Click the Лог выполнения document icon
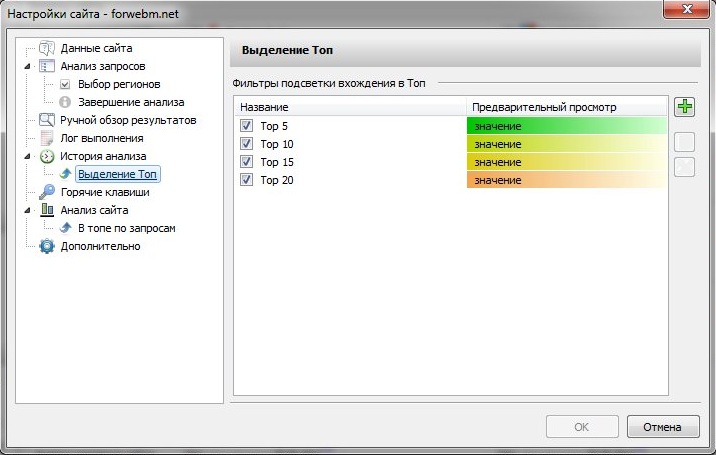The width and height of the screenshot is (716, 455). (x=47, y=138)
